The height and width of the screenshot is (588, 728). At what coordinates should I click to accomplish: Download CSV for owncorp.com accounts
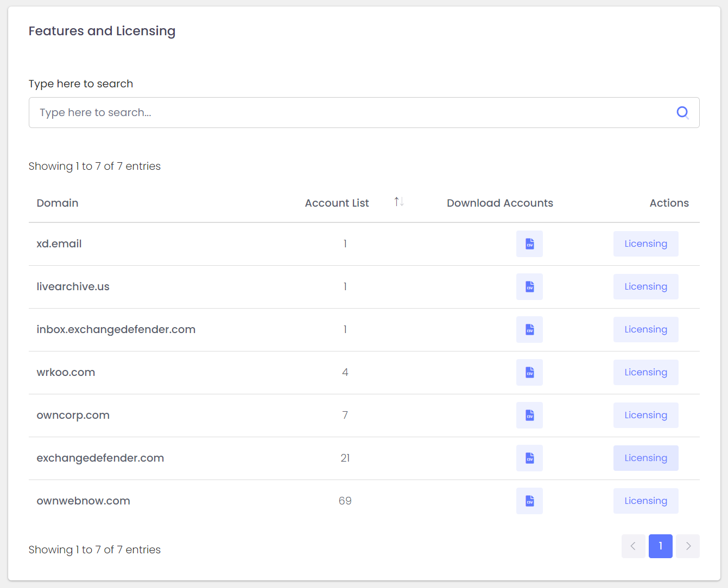click(529, 416)
